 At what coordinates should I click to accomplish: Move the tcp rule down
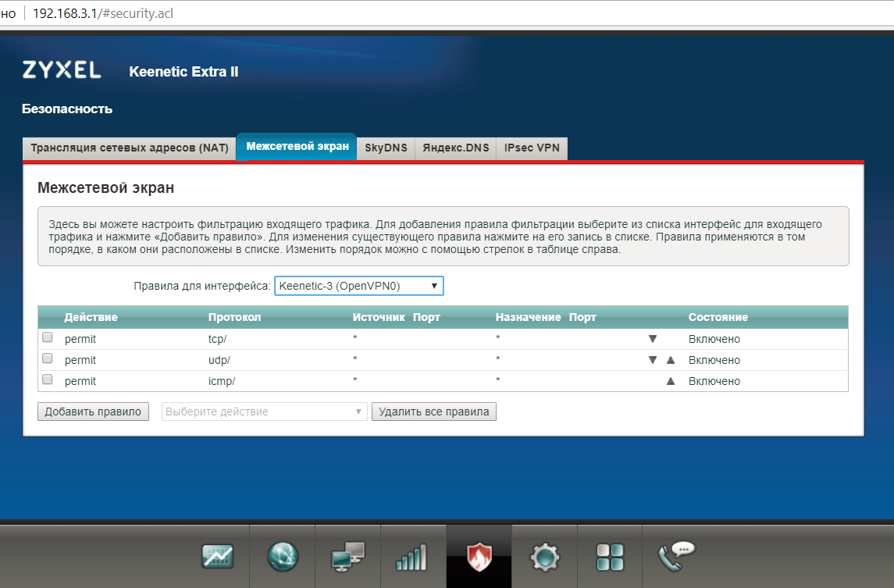[653, 339]
